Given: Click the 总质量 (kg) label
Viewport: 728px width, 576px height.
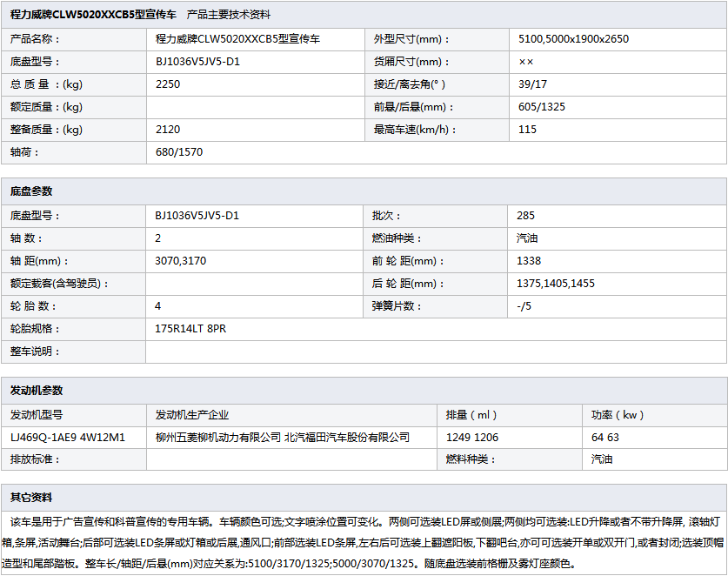Looking at the screenshot, I should pyautogui.click(x=46, y=84).
